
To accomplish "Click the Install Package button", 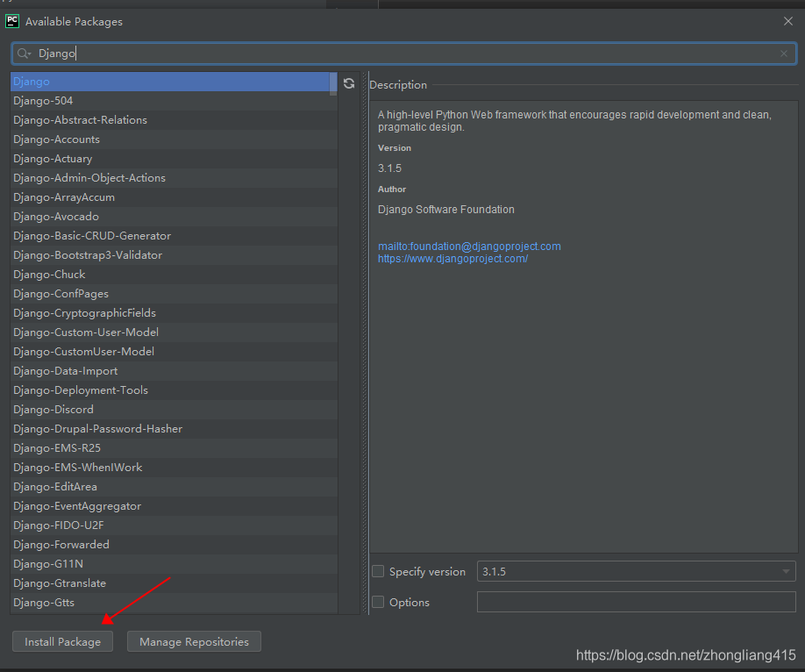I will [62, 641].
